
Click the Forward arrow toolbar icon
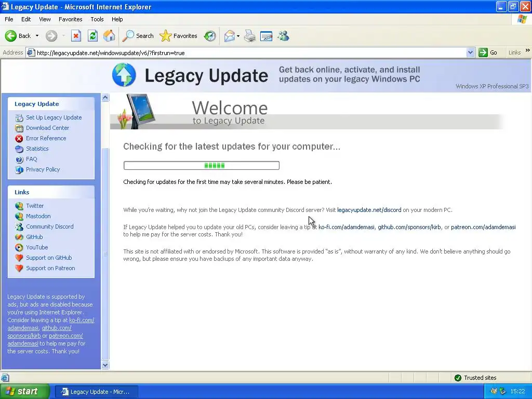[x=51, y=36]
